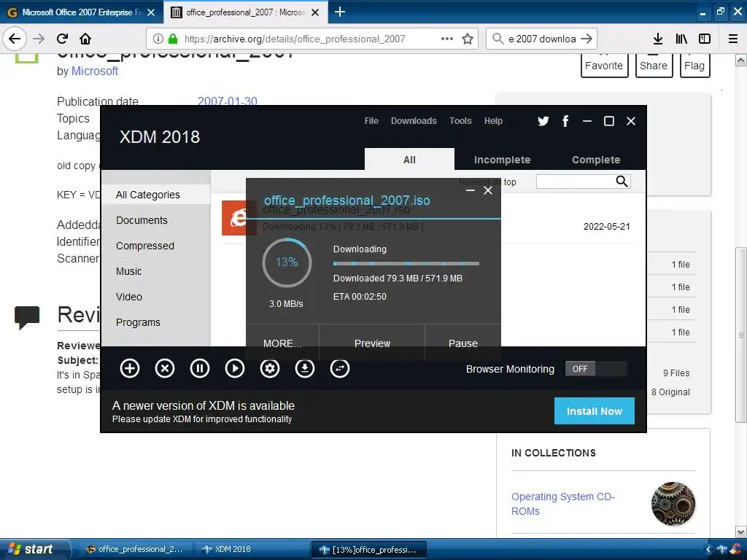
Task: Open the Microsoft author link
Action: pyautogui.click(x=95, y=71)
